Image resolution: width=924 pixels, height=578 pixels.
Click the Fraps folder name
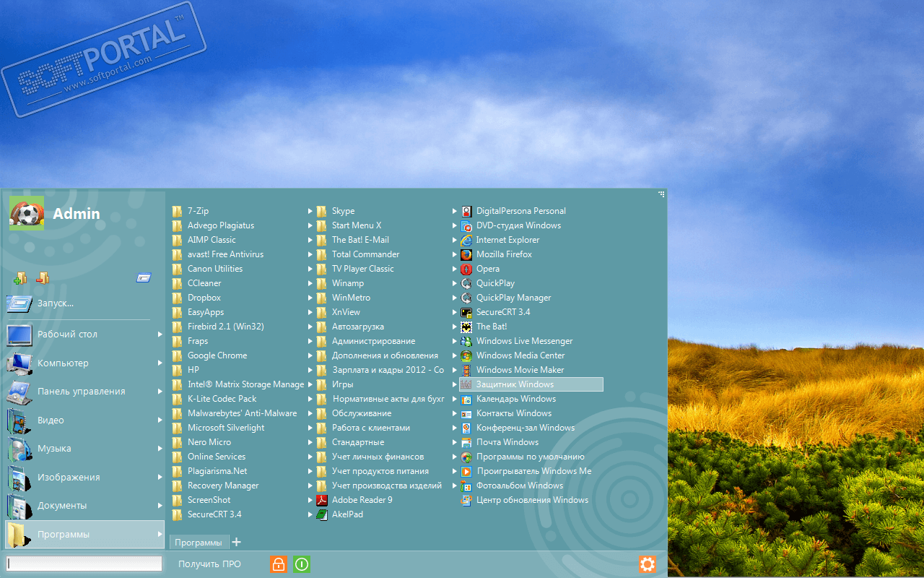[198, 341]
